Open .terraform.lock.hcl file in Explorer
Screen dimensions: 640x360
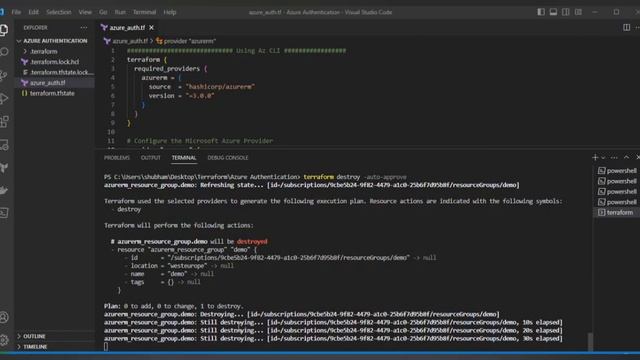point(55,62)
